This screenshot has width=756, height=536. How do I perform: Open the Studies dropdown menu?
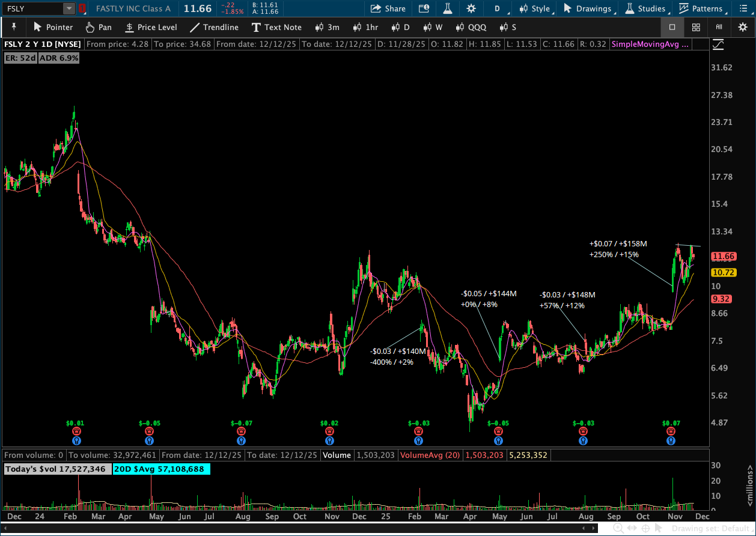[646, 8]
